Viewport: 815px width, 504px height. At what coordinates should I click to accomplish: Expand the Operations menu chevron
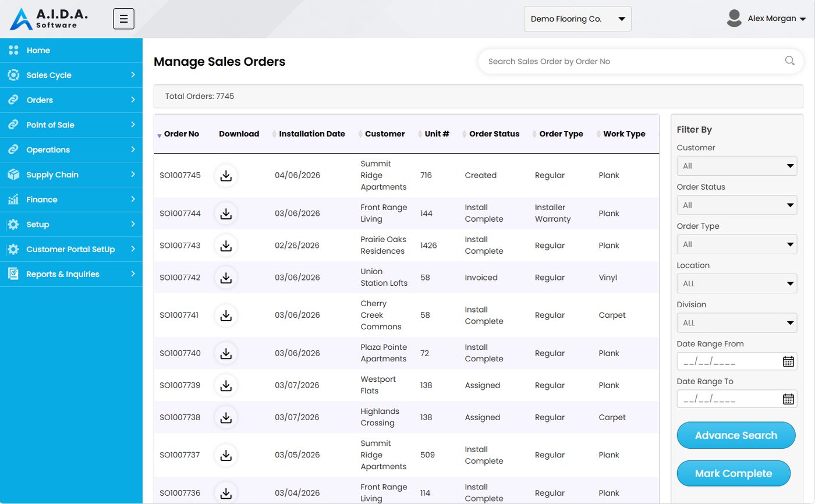point(133,150)
